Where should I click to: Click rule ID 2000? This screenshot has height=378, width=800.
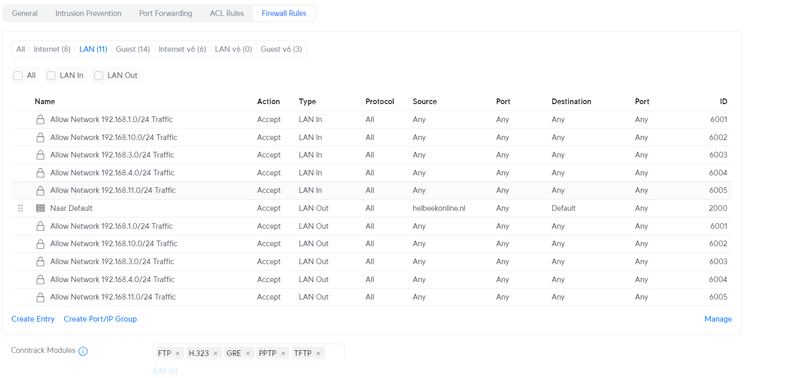(x=718, y=208)
